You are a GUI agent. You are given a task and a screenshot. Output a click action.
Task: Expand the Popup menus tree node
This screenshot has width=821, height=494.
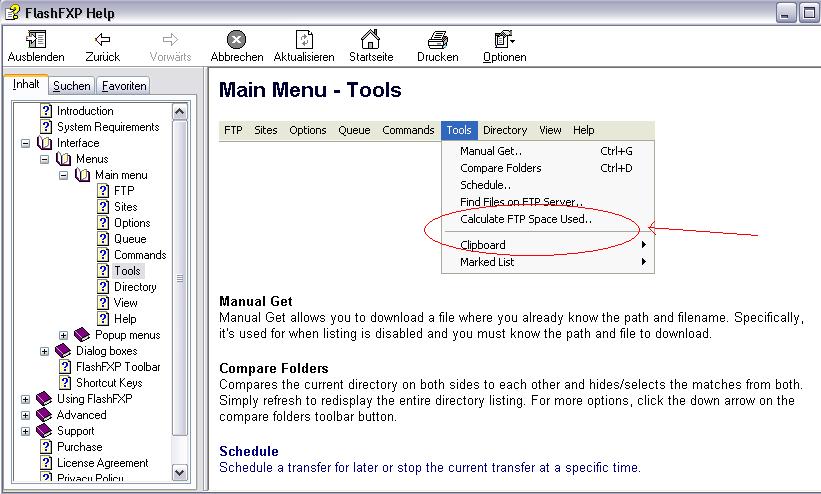[64, 335]
